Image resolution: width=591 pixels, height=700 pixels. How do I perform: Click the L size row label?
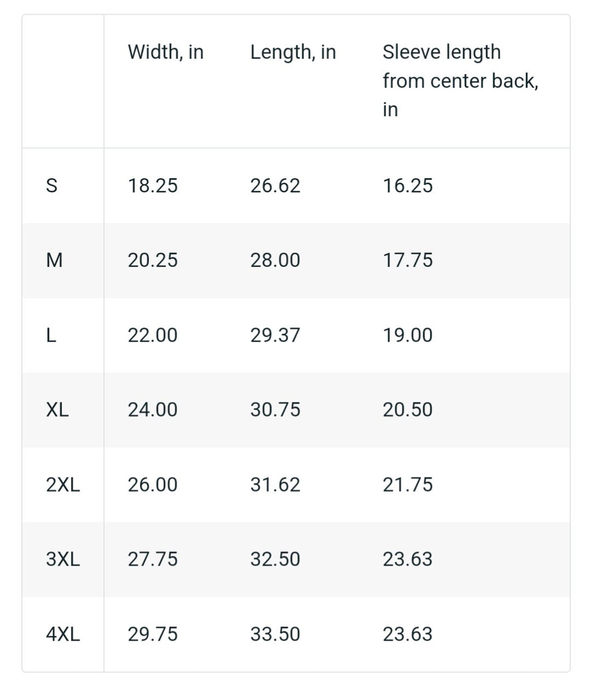51,335
